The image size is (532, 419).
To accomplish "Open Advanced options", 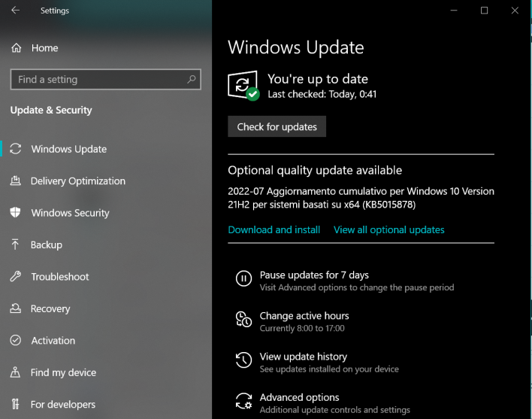I will coord(299,397).
